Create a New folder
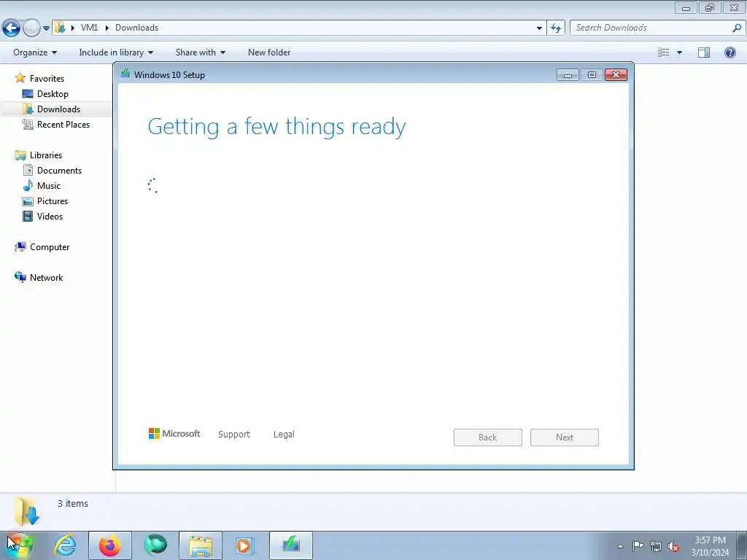The image size is (747, 560). click(x=269, y=52)
